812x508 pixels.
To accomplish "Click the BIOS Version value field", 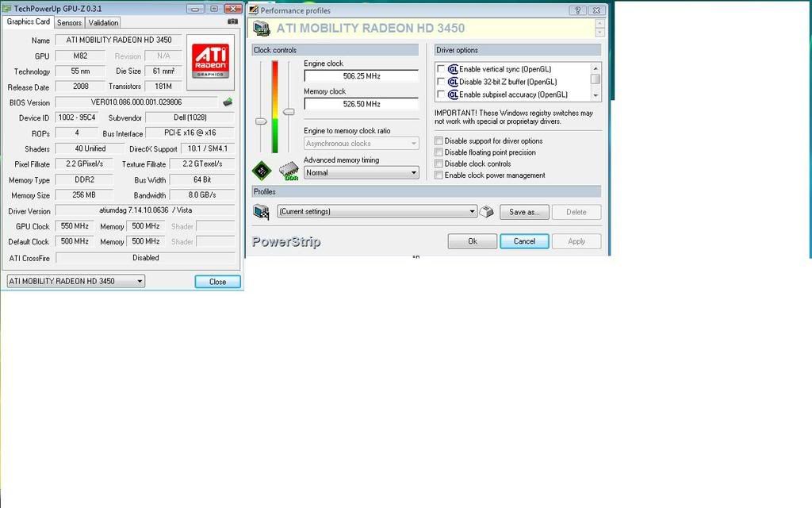I will (x=136, y=102).
